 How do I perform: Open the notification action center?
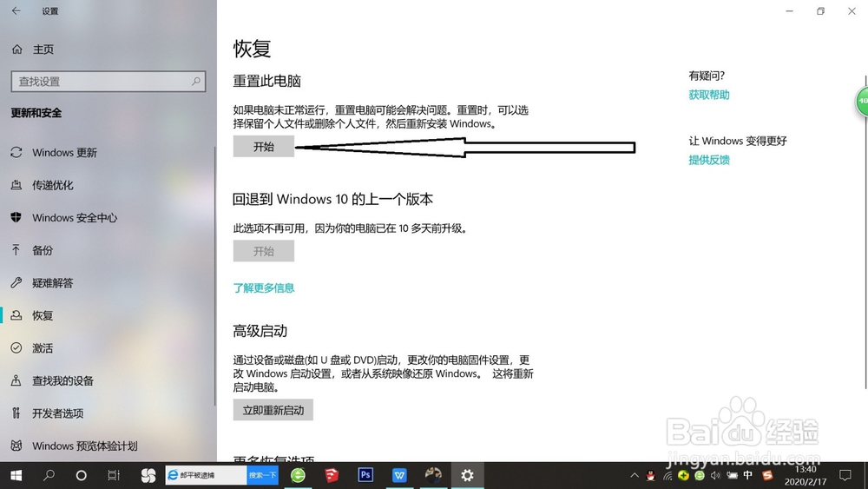pyautogui.click(x=845, y=475)
